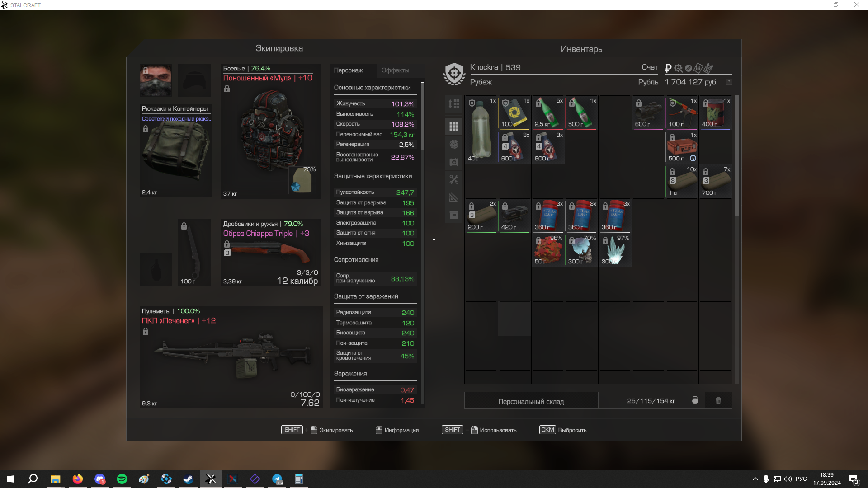Click the Khockra | 539 player name
868x488 pixels.
[495, 67]
